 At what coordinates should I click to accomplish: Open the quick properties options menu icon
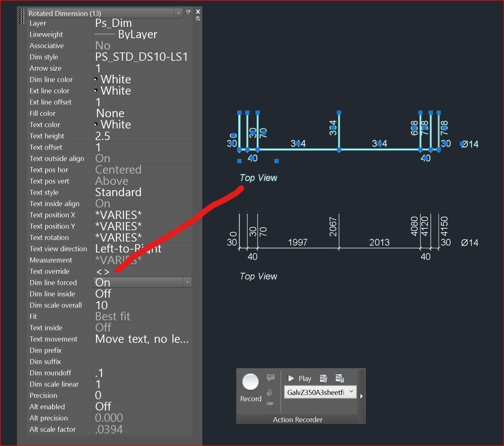(198, 19)
